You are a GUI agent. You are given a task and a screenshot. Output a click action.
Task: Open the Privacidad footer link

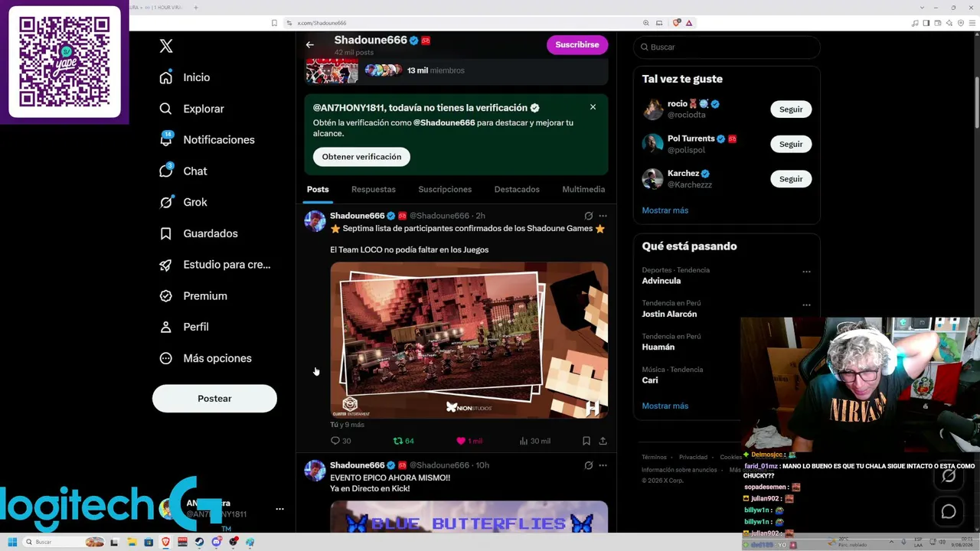693,457
